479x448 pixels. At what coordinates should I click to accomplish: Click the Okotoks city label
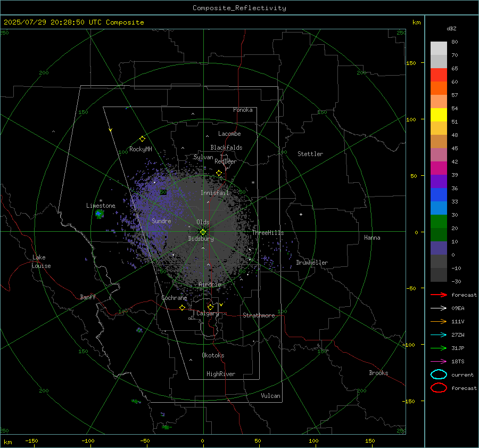coord(213,355)
